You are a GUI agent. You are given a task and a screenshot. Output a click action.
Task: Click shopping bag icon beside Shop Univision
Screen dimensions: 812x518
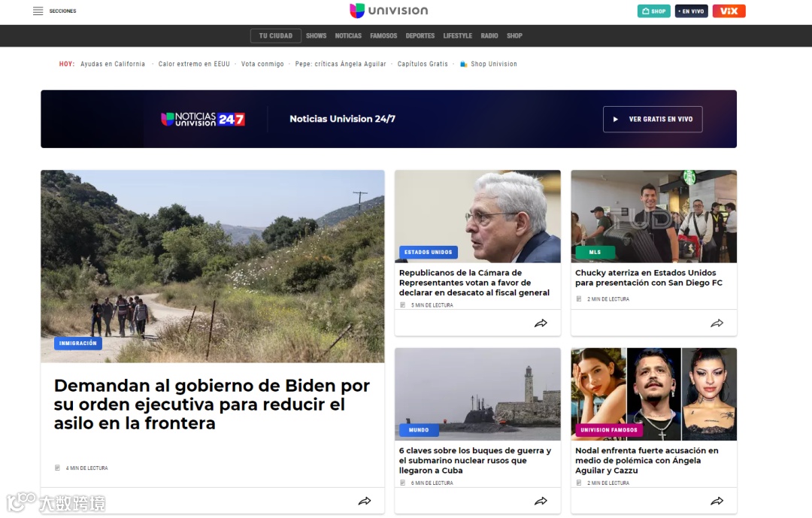[x=463, y=64]
